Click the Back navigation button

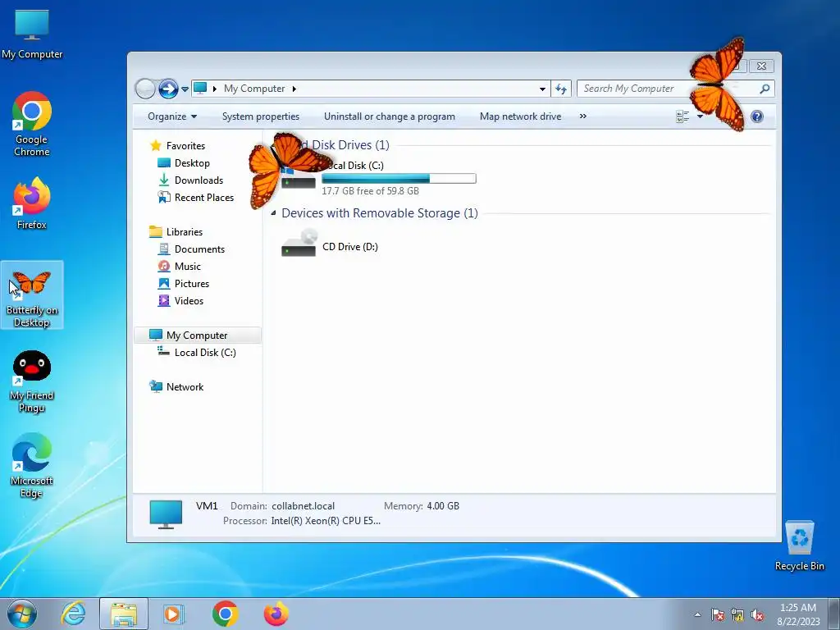click(x=145, y=89)
